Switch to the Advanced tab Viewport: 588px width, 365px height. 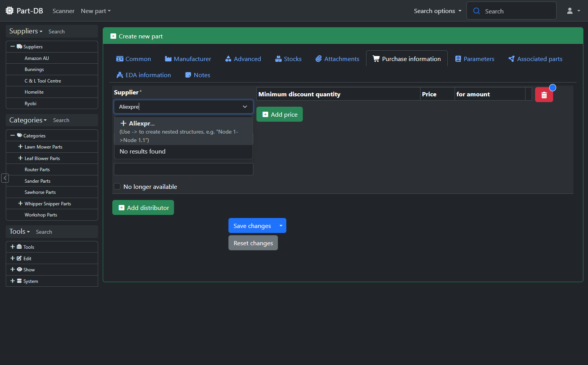pyautogui.click(x=243, y=59)
